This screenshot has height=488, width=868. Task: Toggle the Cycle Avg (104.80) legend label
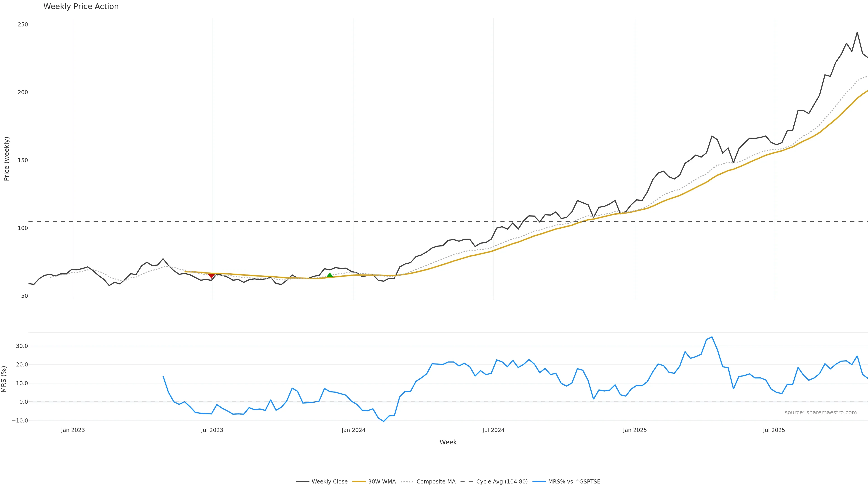pyautogui.click(x=502, y=482)
